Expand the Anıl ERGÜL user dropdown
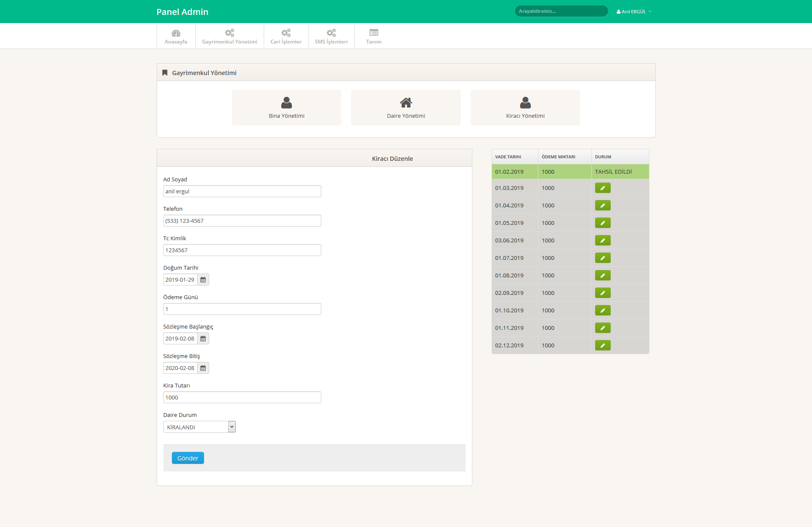812x527 pixels. tap(634, 12)
